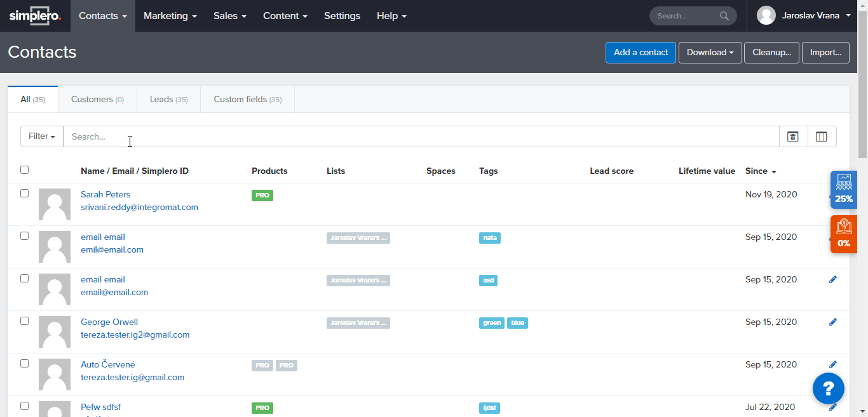Tick the Pefw sdfsf checkbox
This screenshot has height=417, width=868.
tap(24, 406)
